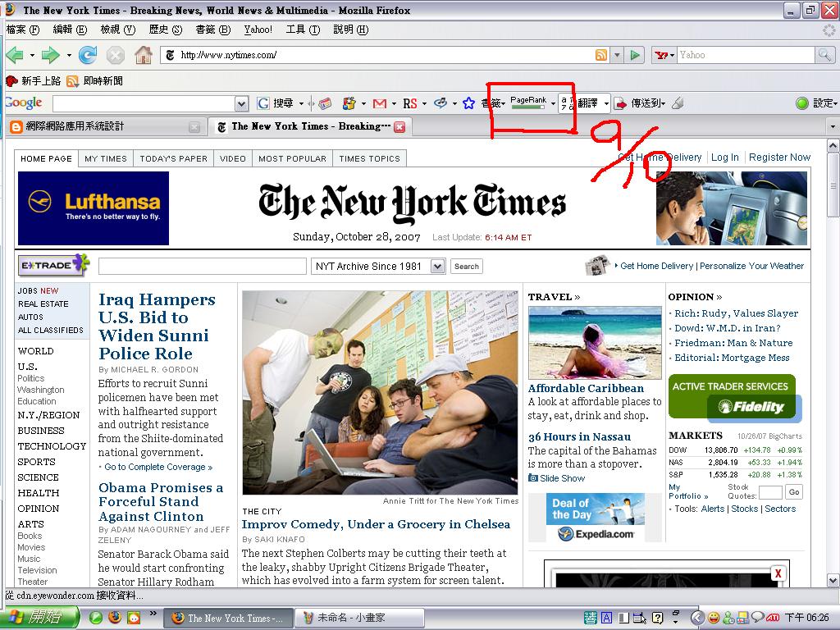This screenshot has width=840, height=630.
Task: Click the green Go arrow beside address bar
Action: 635,55
